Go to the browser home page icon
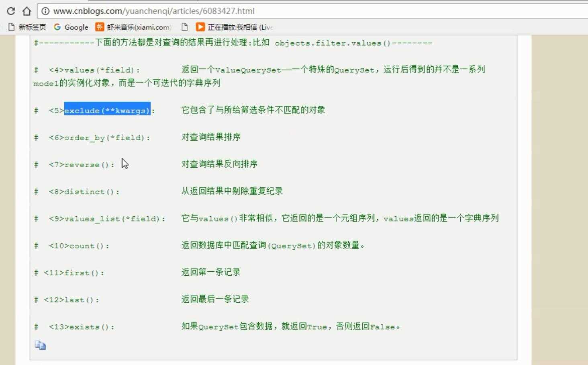Screen dimensions: 588x365 coord(27,11)
